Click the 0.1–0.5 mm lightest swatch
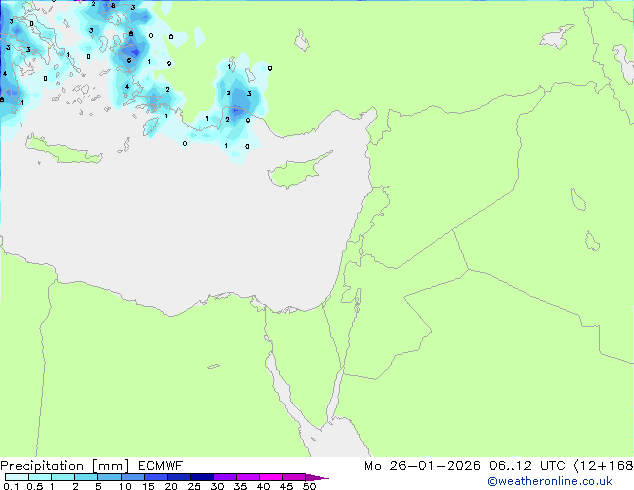The height and width of the screenshot is (490, 634). pyautogui.click(x=17, y=477)
